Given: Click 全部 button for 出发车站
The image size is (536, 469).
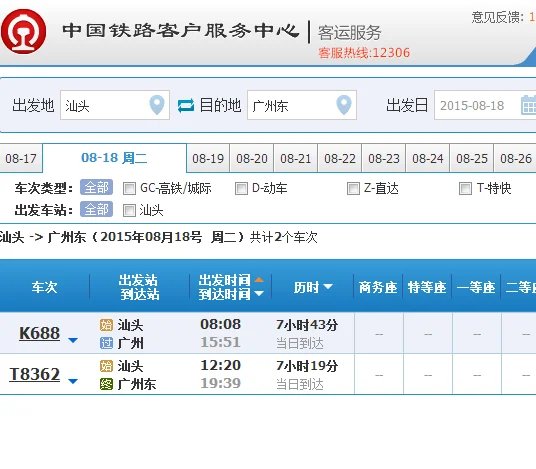Looking at the screenshot, I should click(x=96, y=209).
